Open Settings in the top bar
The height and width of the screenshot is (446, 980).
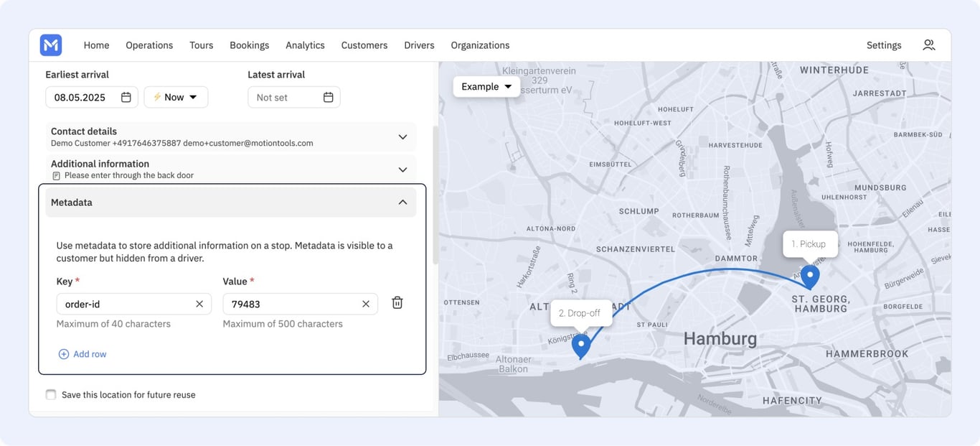[884, 45]
